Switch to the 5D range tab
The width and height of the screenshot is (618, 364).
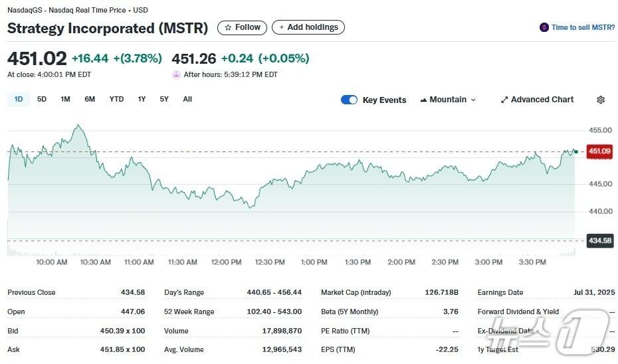pyautogui.click(x=42, y=99)
